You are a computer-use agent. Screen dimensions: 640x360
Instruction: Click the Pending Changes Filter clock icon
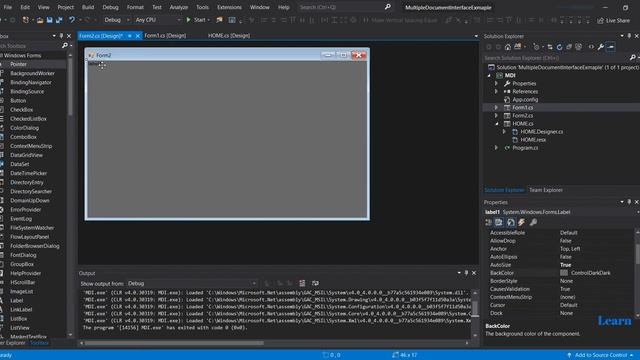(536, 47)
